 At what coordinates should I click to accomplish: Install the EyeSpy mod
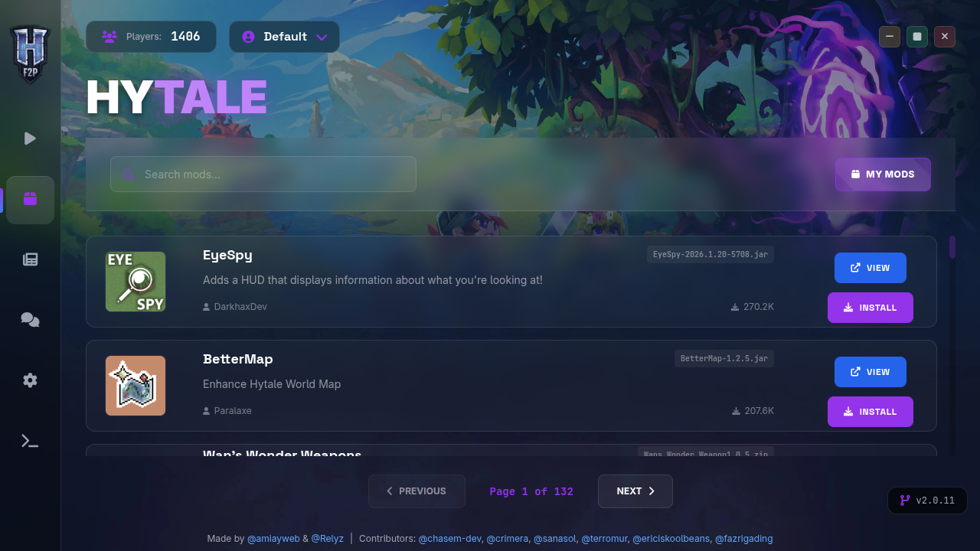click(871, 308)
